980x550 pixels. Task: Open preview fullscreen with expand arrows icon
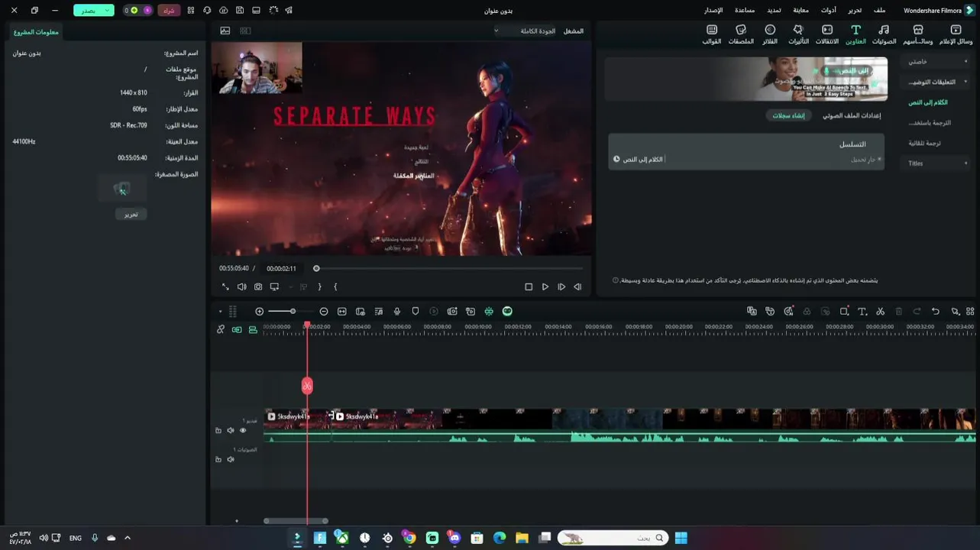225,287
